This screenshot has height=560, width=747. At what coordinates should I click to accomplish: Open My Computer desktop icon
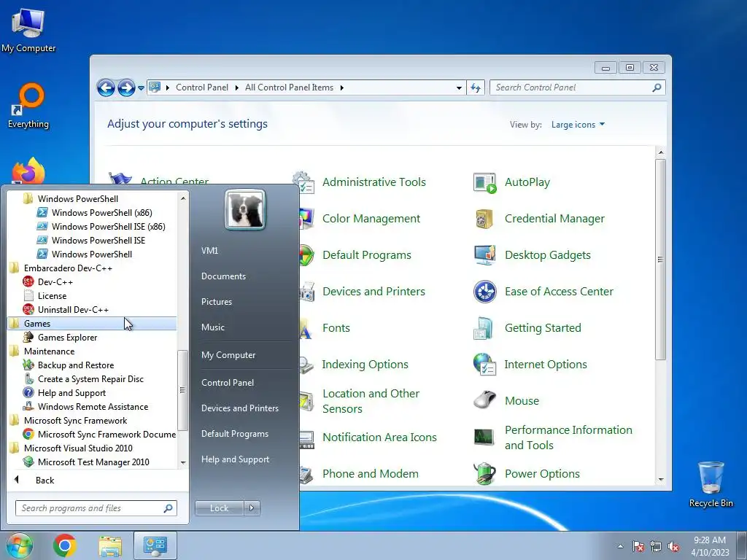tap(28, 31)
